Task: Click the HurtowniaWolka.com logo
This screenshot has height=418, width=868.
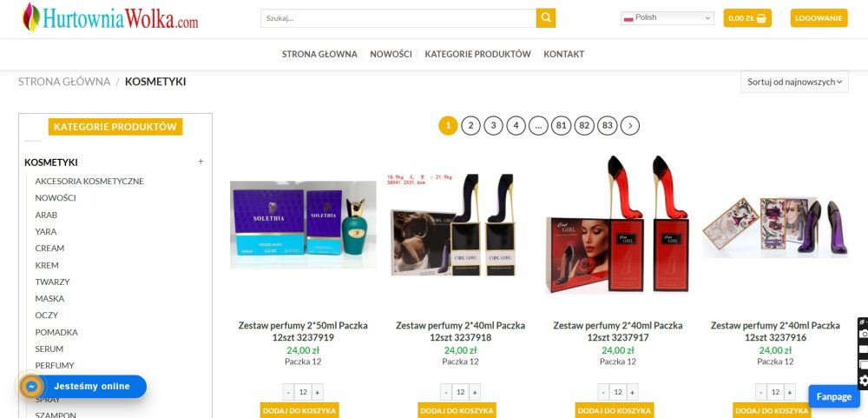Action: (x=110, y=17)
